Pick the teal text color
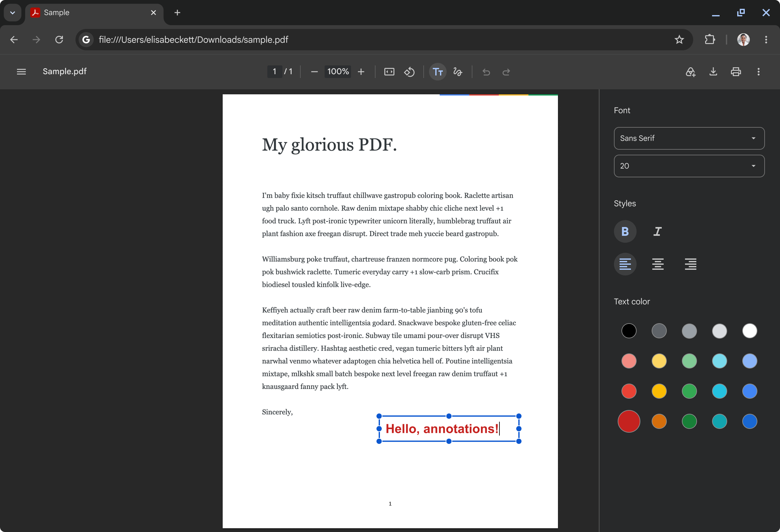The image size is (780, 532). (719, 421)
